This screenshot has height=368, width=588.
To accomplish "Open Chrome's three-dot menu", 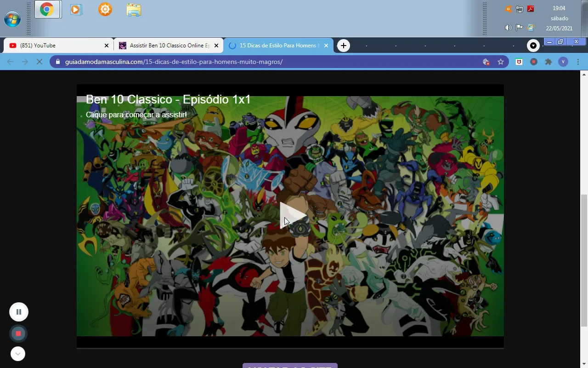I will [578, 62].
